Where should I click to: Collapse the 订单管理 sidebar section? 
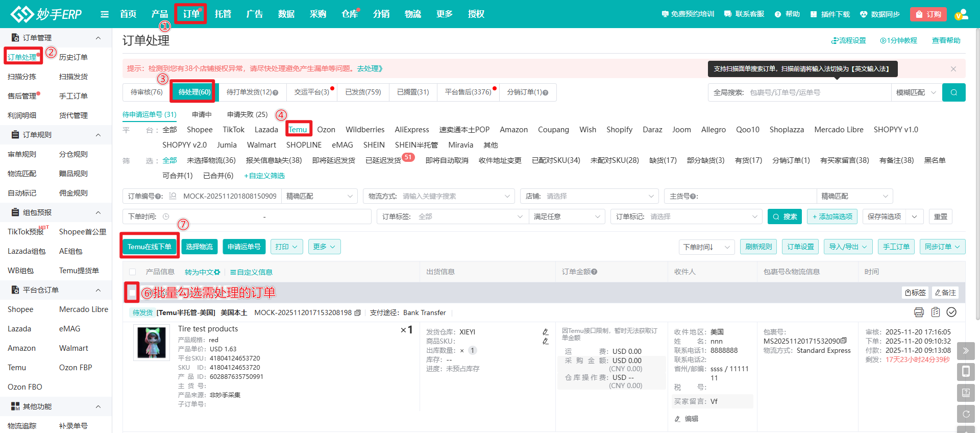[x=98, y=38]
